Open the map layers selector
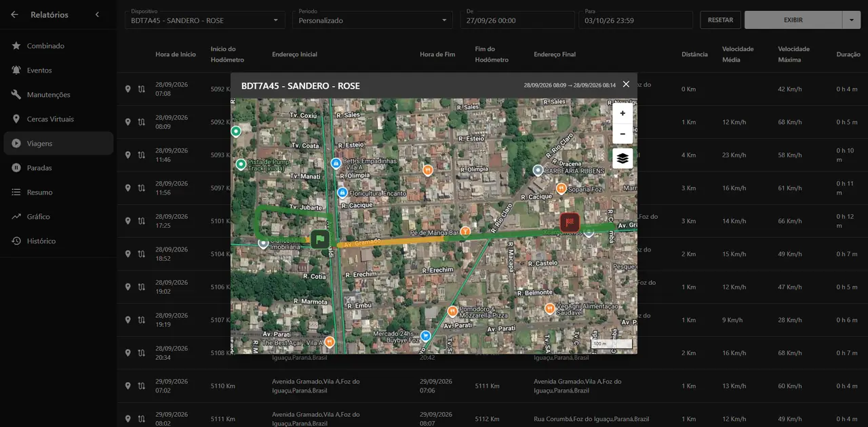 623,159
